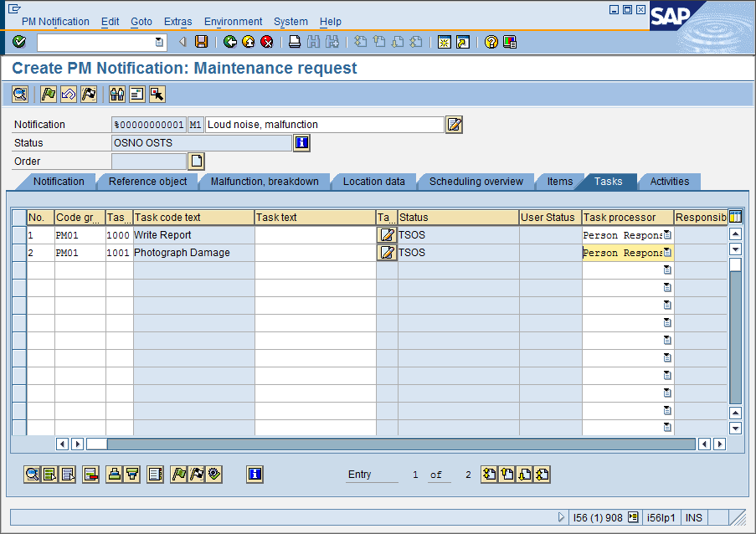Create a new session icon
The height and width of the screenshot is (534, 756).
[x=444, y=42]
